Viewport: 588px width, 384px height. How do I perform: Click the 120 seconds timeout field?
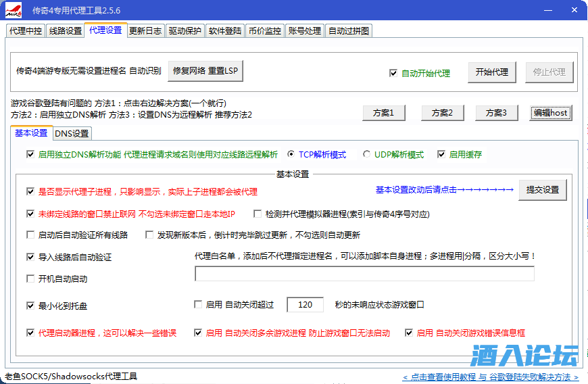[x=305, y=305]
